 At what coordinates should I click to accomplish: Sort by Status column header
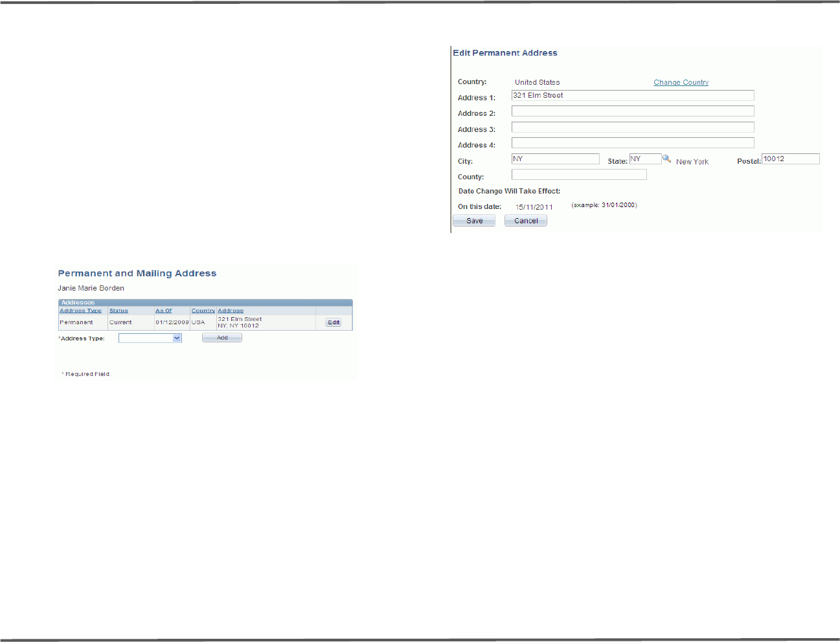119,311
